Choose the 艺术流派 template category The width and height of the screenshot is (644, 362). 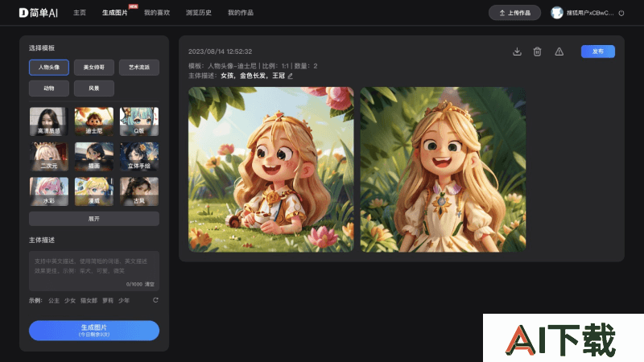point(139,68)
